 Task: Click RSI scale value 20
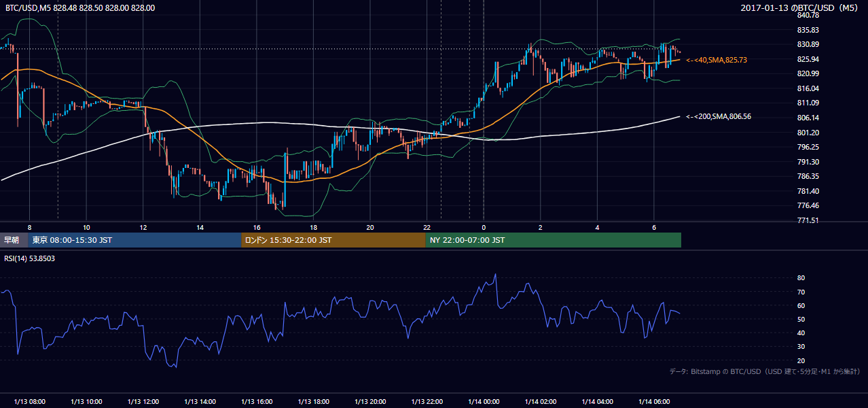coord(801,360)
